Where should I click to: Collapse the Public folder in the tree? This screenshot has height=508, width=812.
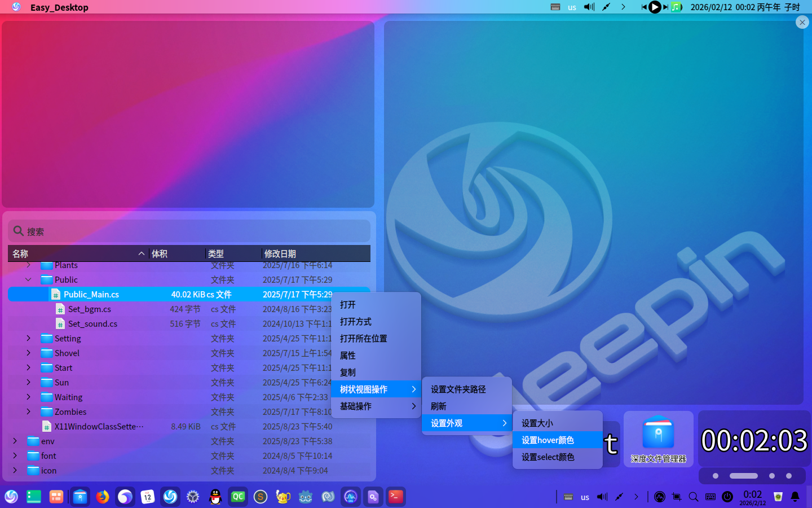click(x=28, y=279)
